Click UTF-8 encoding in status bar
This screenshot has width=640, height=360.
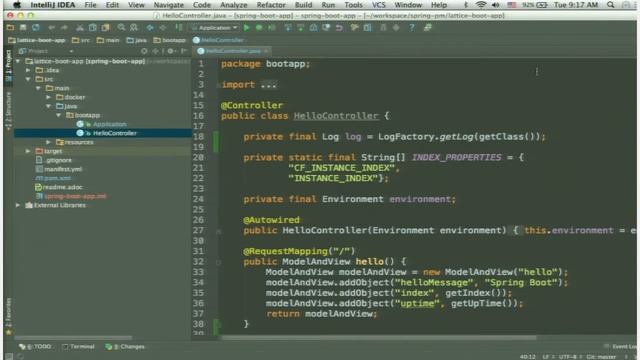tap(567, 357)
